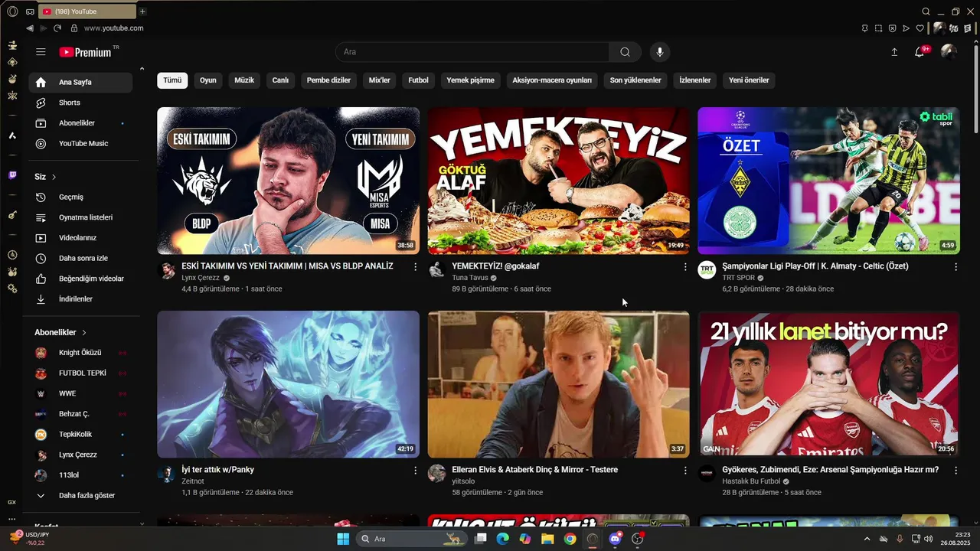Select the Yemek pişirme filter chip

point(470,80)
